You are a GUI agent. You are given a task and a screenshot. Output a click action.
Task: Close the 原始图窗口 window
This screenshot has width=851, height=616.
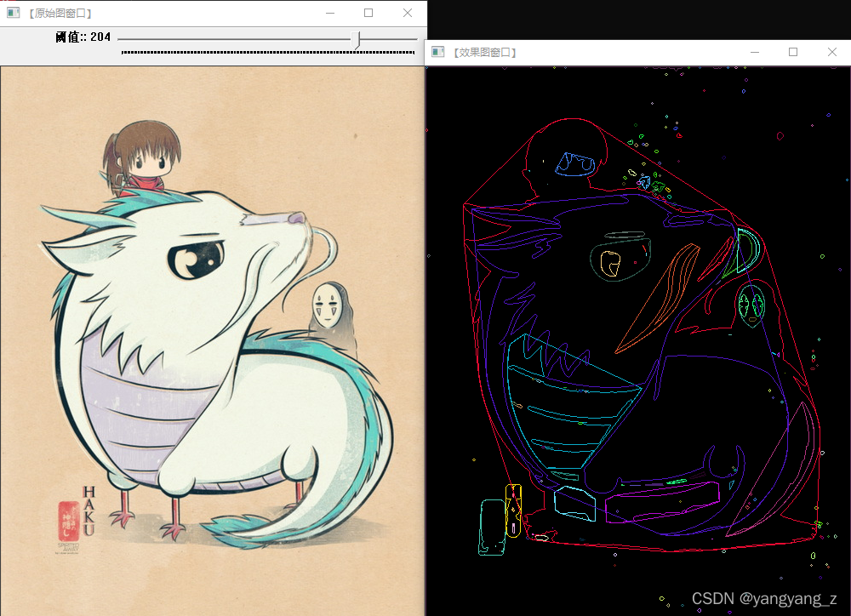[408, 13]
